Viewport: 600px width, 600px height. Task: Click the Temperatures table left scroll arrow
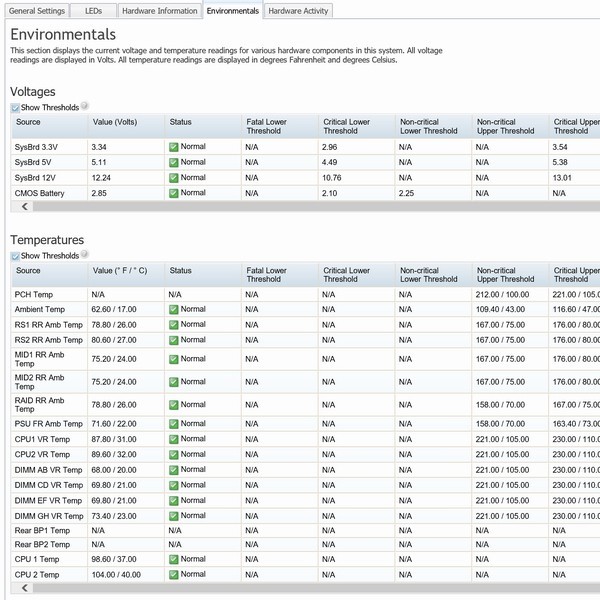tap(25, 588)
